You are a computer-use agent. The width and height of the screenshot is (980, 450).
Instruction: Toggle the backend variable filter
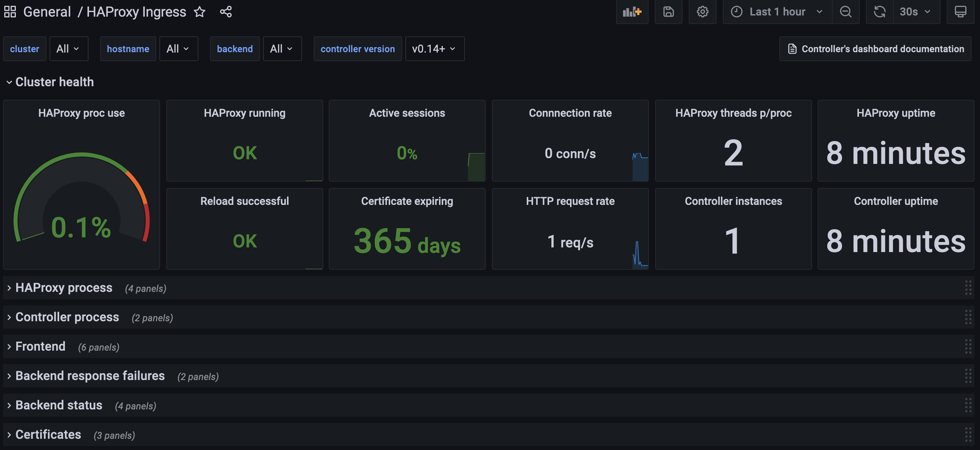click(x=234, y=49)
